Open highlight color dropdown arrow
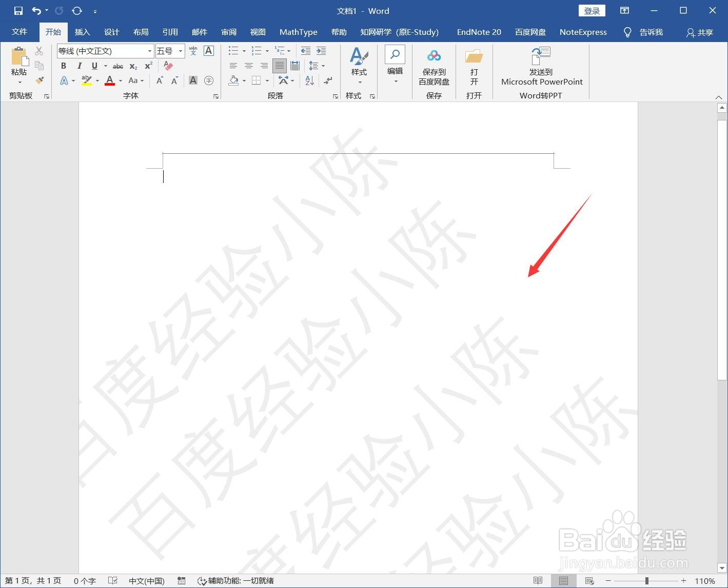The image size is (728, 588). [x=97, y=81]
